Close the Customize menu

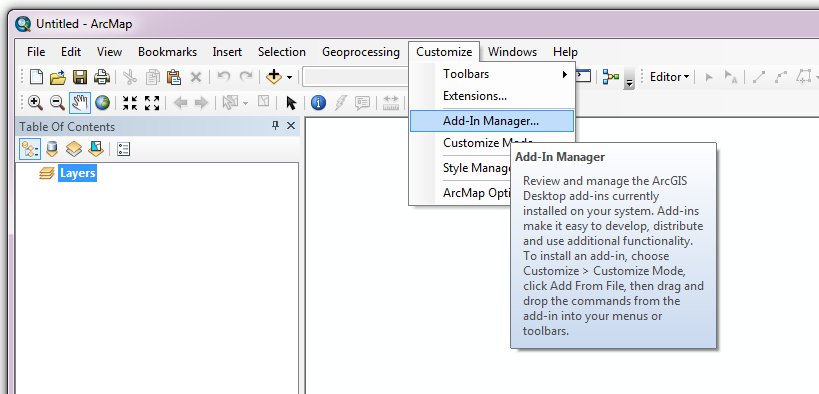444,52
